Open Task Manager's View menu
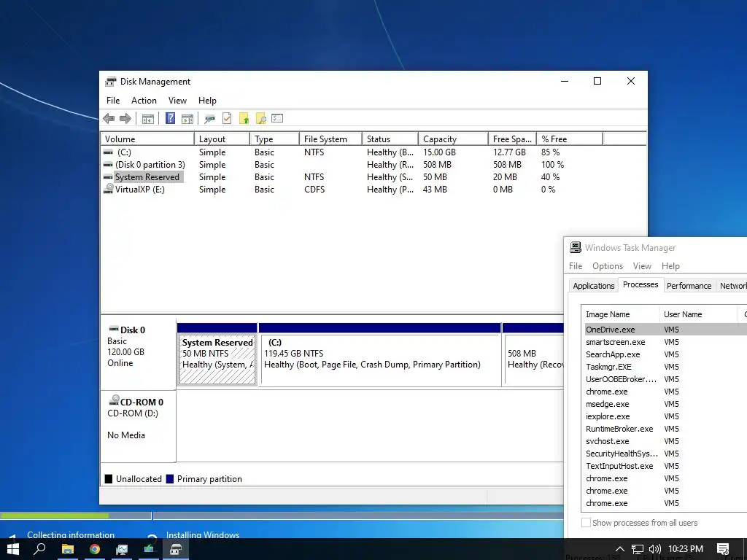Screen dimensions: 747x560 (x=642, y=265)
